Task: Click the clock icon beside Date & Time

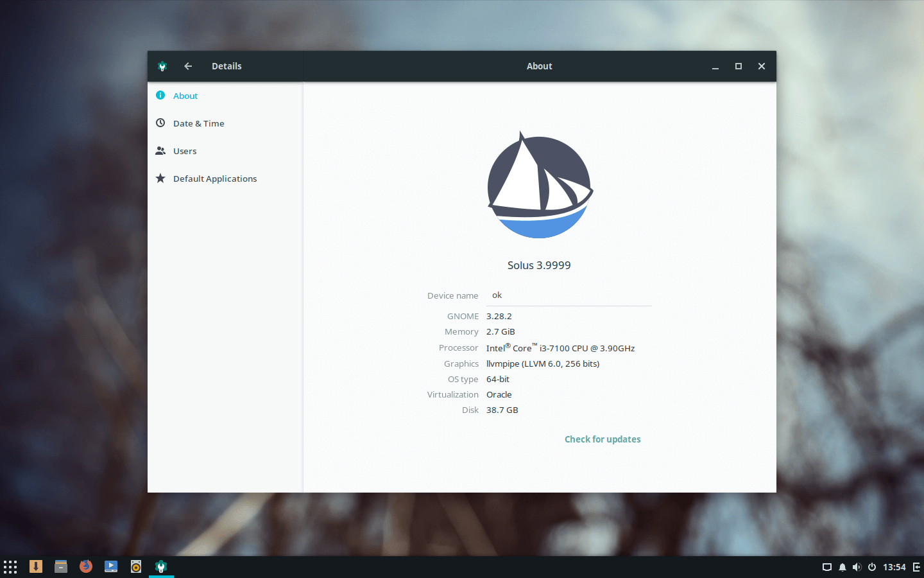Action: tap(160, 123)
